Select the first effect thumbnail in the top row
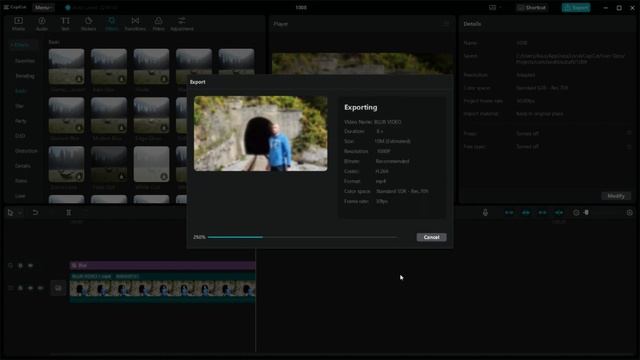Screen dimensions: 640x360 [67, 66]
